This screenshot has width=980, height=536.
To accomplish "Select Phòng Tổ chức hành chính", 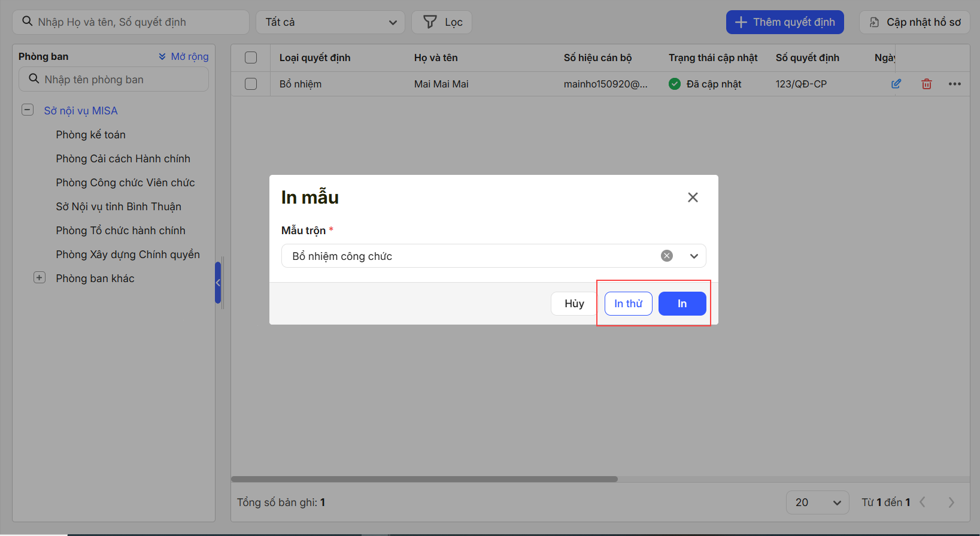I will [120, 231].
